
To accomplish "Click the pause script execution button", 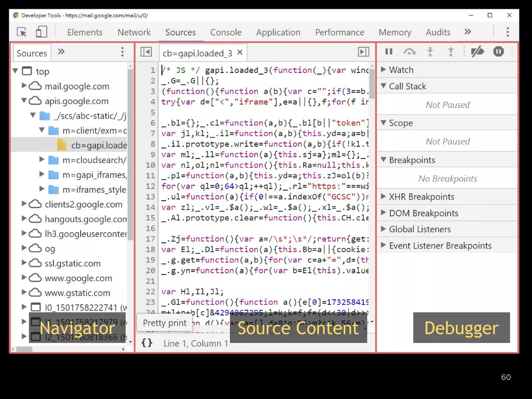I will (389, 52).
